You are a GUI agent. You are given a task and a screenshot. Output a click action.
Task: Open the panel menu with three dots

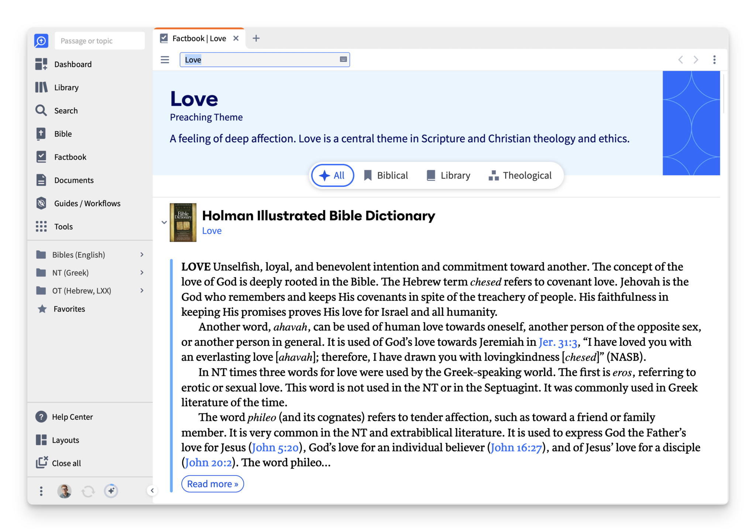click(714, 59)
